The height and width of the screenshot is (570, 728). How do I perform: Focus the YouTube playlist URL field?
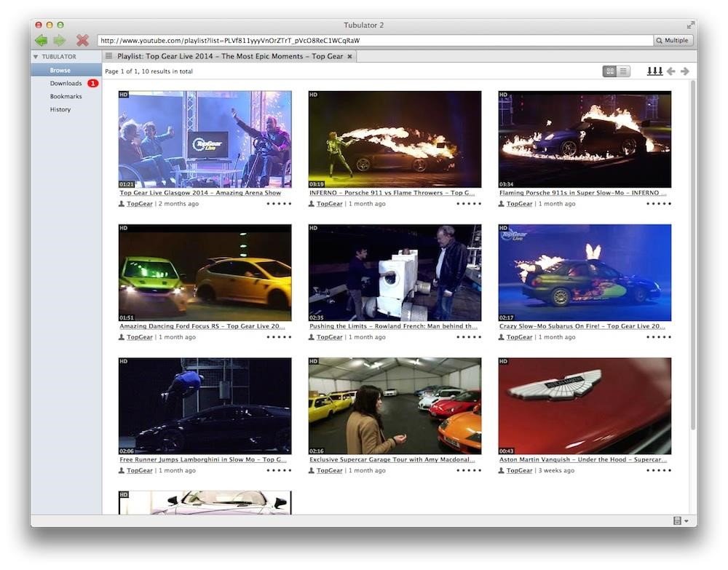pyautogui.click(x=375, y=40)
